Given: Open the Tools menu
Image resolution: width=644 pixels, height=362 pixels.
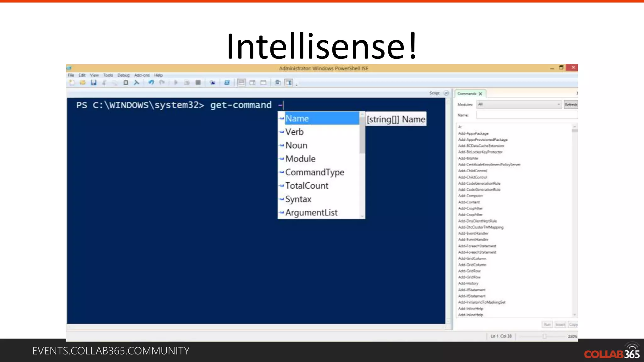Looking at the screenshot, I should click(x=108, y=75).
